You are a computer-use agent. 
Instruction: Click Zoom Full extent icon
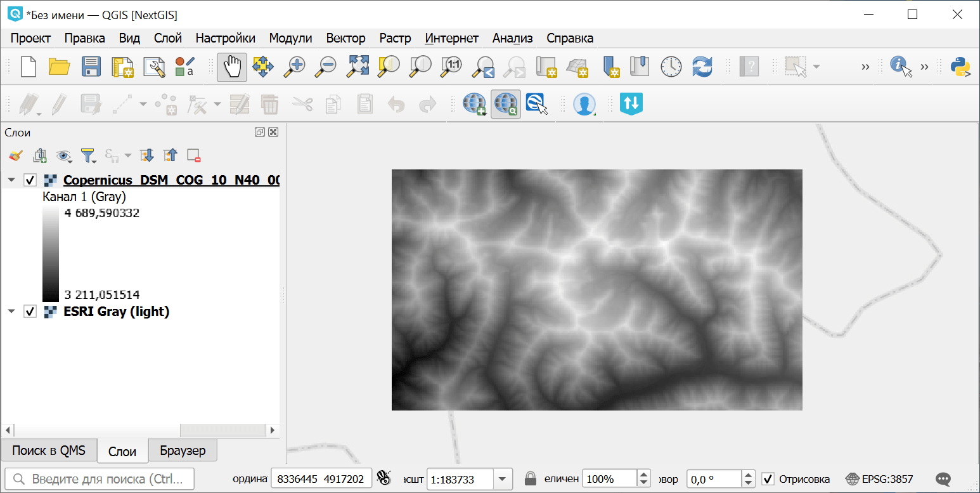(x=358, y=67)
